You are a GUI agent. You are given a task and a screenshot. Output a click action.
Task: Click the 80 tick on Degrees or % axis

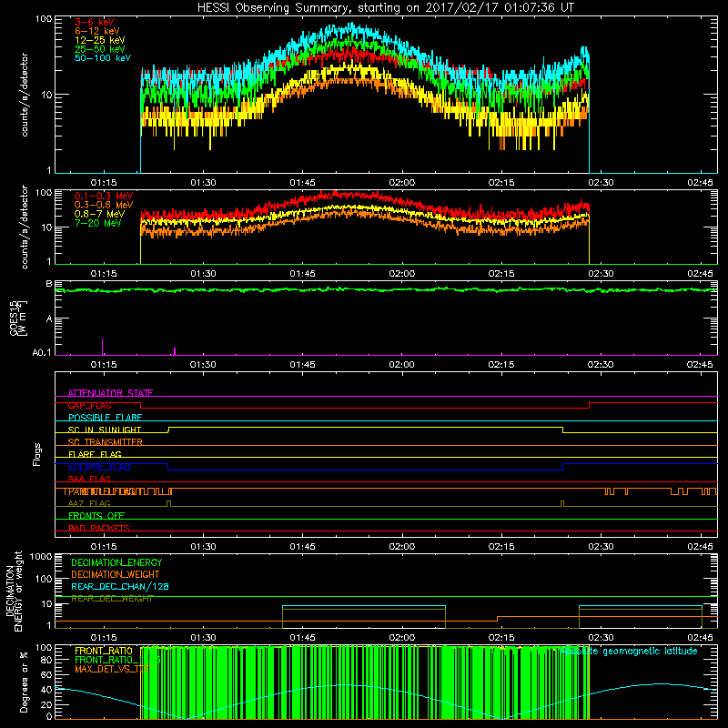tap(47, 660)
